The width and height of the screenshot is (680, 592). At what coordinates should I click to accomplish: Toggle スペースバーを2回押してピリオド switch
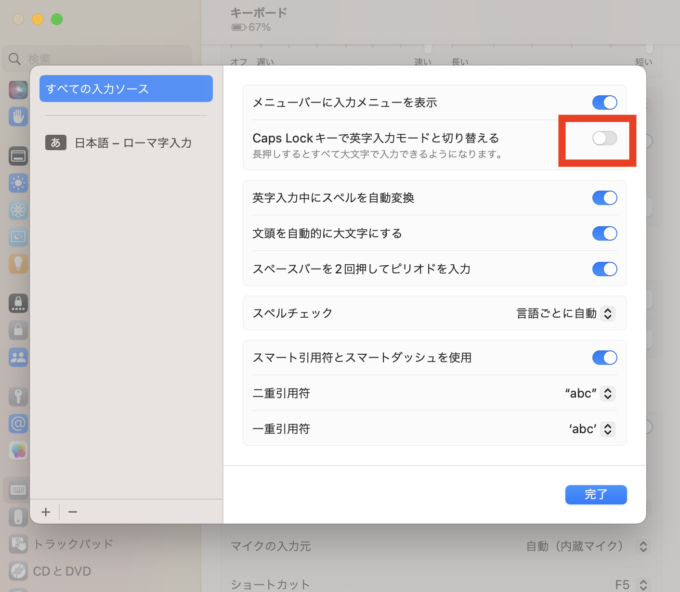point(604,268)
